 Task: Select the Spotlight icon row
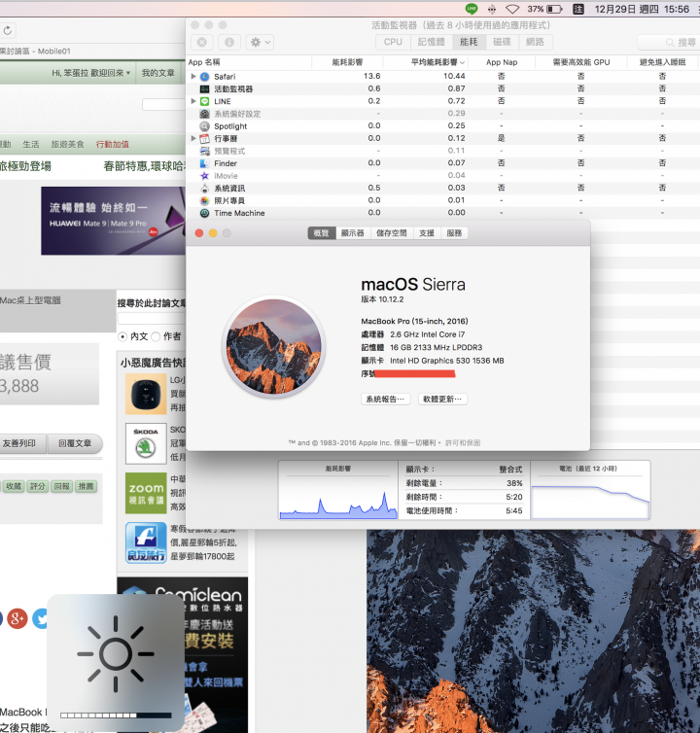pos(204,126)
